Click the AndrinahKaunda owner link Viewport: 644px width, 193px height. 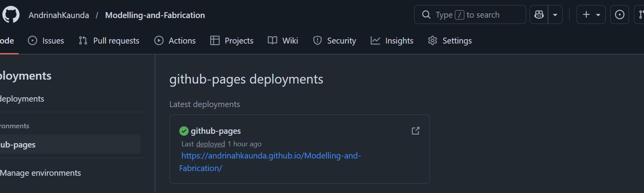pyautogui.click(x=59, y=15)
